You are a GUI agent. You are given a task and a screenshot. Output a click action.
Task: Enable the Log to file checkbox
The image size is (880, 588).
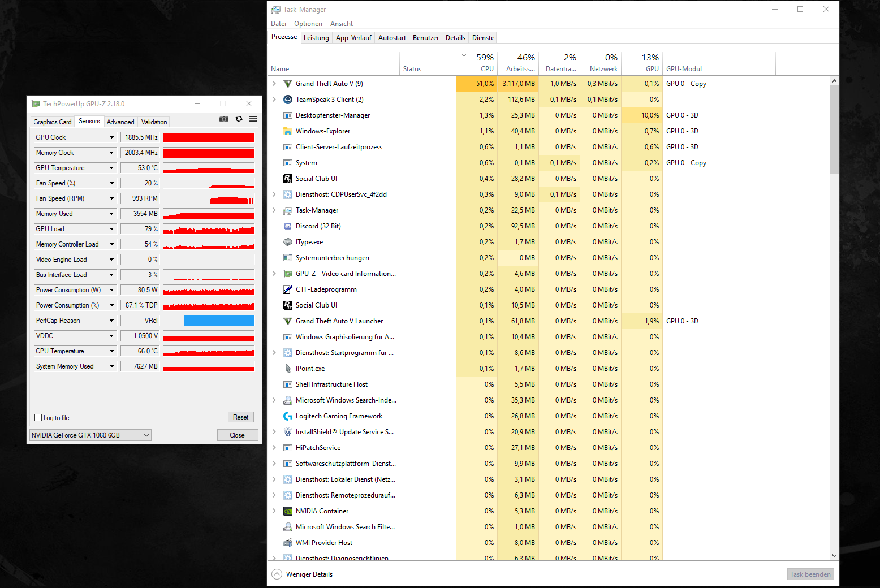click(x=38, y=418)
